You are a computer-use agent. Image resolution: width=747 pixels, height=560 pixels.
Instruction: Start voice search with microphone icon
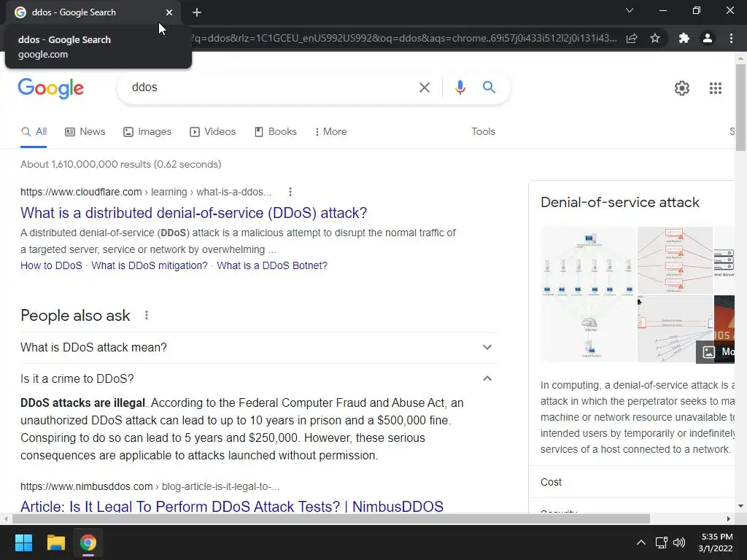click(x=460, y=87)
